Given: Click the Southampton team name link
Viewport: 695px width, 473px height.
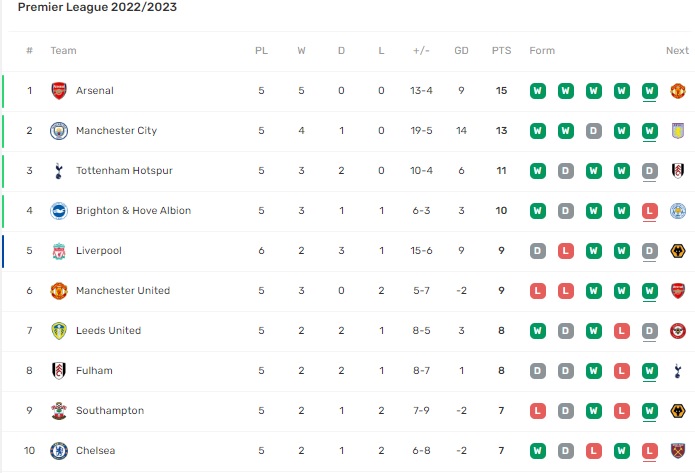Looking at the screenshot, I should tap(110, 410).
